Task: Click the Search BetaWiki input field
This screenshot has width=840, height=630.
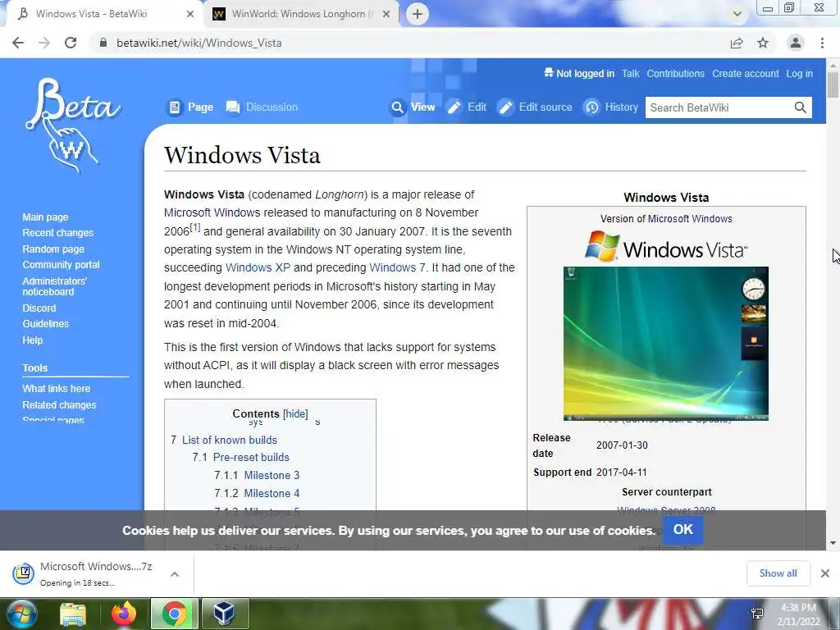Action: [x=719, y=107]
